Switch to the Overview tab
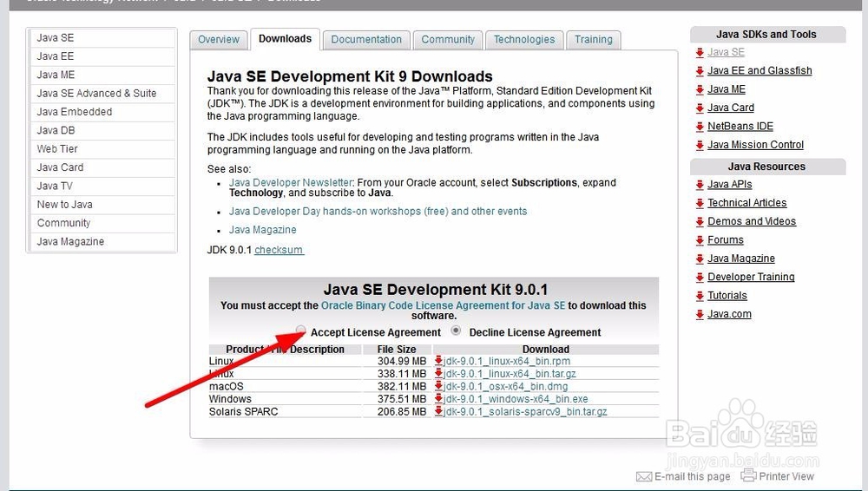The width and height of the screenshot is (868, 491). pos(219,40)
